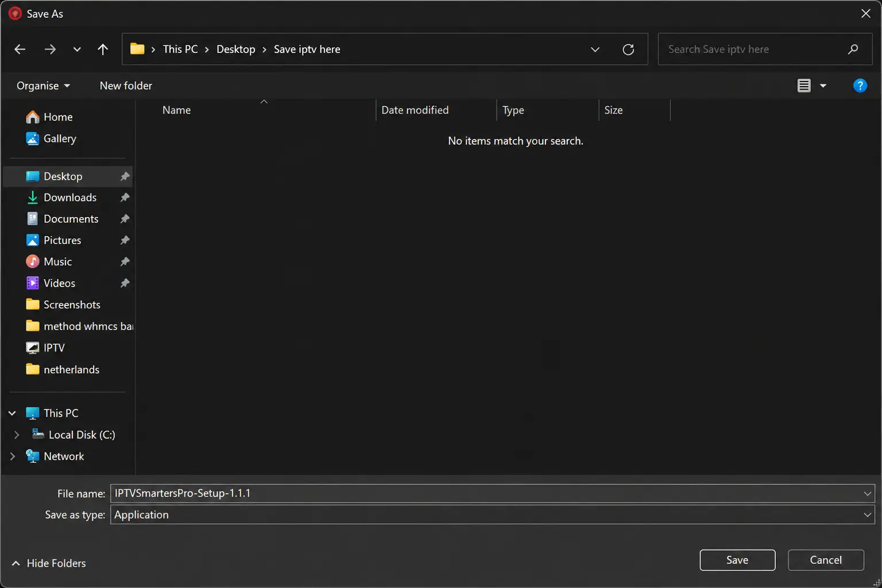Expand address bar history dropdown
This screenshot has height=588, width=882.
coord(595,49)
